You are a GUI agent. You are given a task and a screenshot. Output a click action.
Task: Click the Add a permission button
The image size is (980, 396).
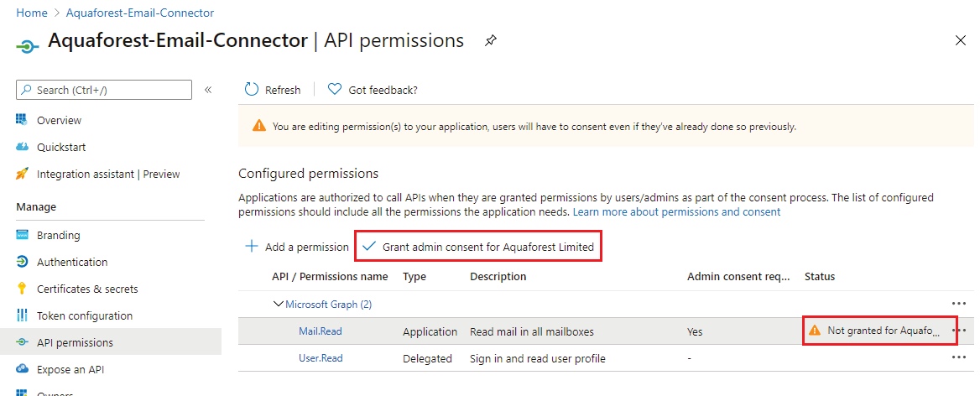point(296,247)
